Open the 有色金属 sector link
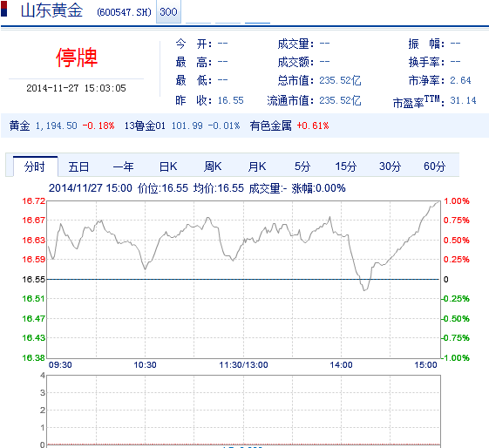This screenshot has width=489, height=448. (271, 126)
